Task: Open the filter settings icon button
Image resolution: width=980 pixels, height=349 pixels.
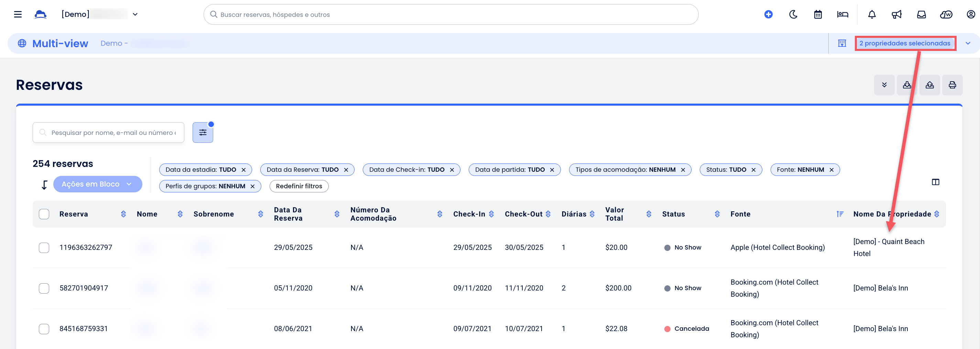Action: point(203,133)
